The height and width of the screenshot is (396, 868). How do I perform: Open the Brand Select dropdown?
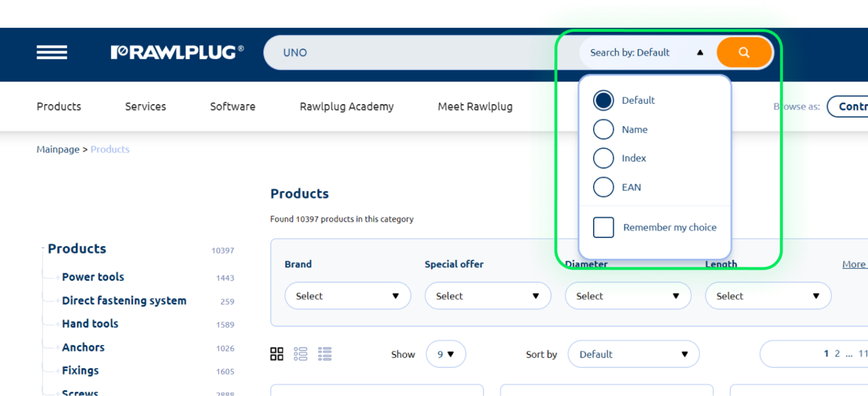pyautogui.click(x=348, y=296)
